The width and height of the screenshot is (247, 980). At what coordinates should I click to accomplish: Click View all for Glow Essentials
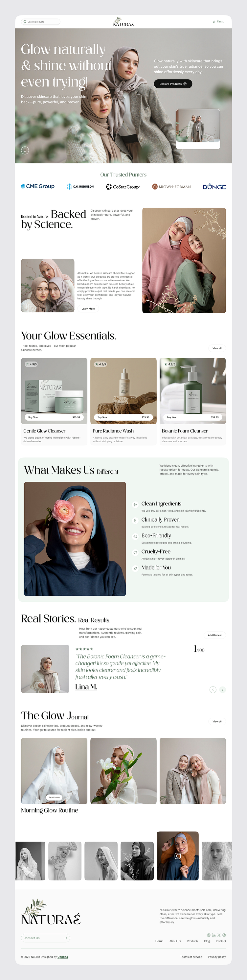[x=217, y=348]
